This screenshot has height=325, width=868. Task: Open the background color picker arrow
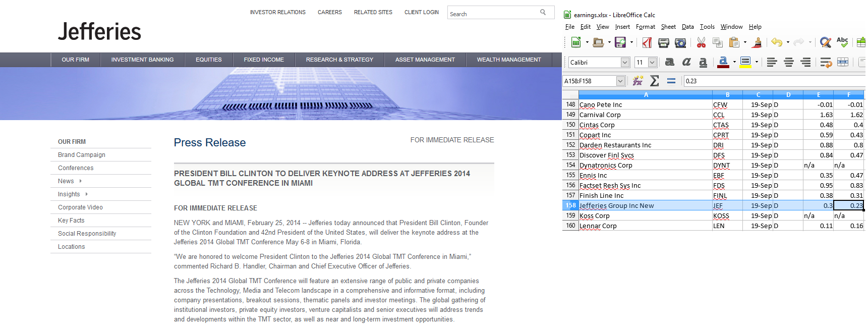pyautogui.click(x=757, y=62)
